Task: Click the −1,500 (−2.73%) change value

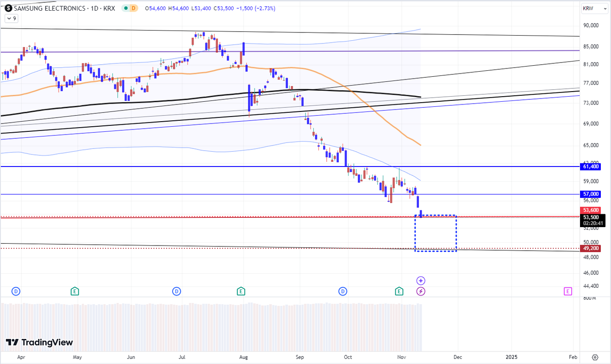Action: (256, 8)
